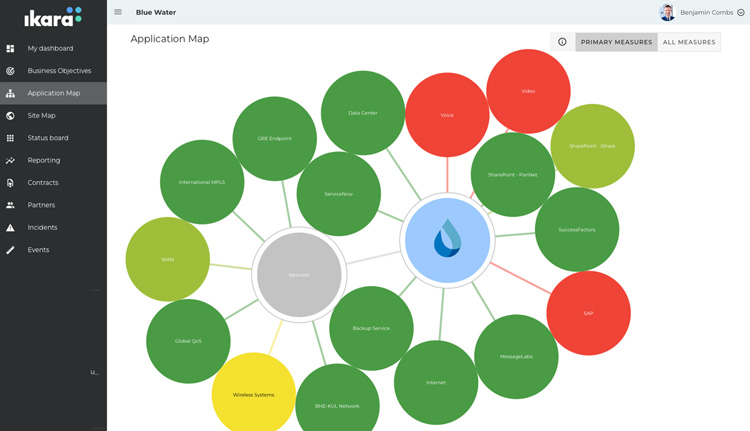750x431 pixels.
Task: Select the Internet node
Action: coord(436,383)
